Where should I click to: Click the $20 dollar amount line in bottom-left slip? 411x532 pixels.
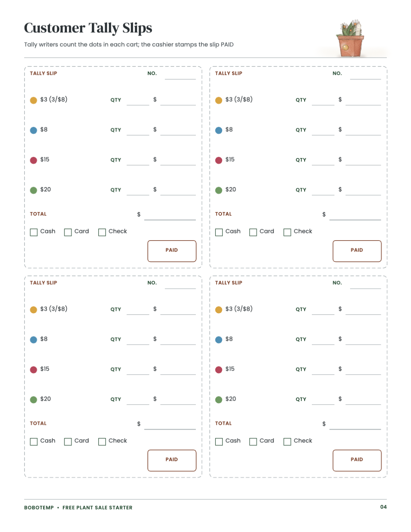pyautogui.click(x=178, y=400)
